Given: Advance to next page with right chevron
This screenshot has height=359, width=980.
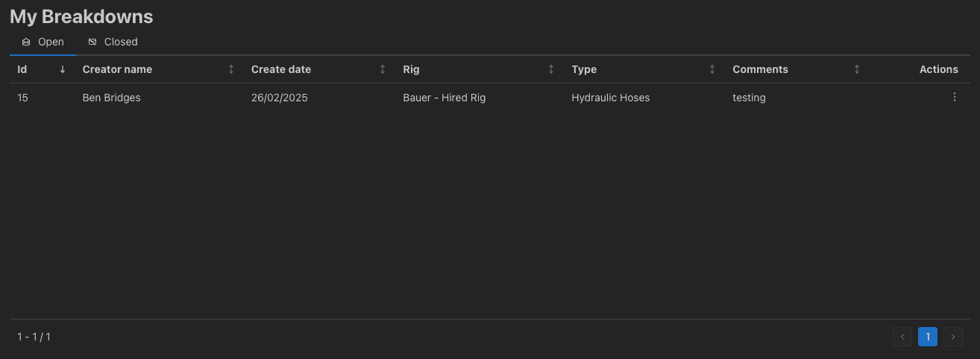Looking at the screenshot, I should [953, 337].
